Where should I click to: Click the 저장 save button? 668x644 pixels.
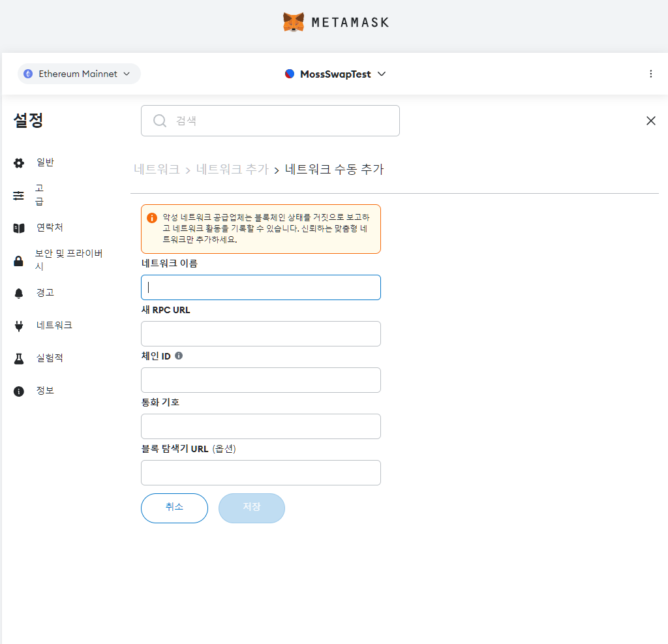tap(251, 508)
